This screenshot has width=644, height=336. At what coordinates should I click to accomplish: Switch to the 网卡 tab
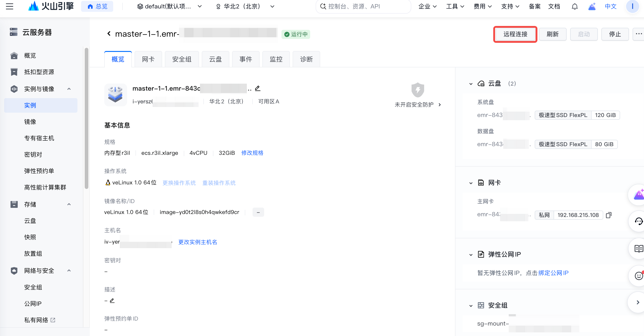pos(148,59)
